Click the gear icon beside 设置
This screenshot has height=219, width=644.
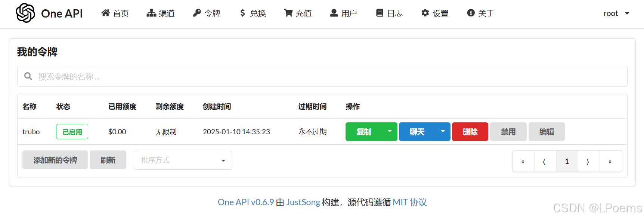coord(425,13)
